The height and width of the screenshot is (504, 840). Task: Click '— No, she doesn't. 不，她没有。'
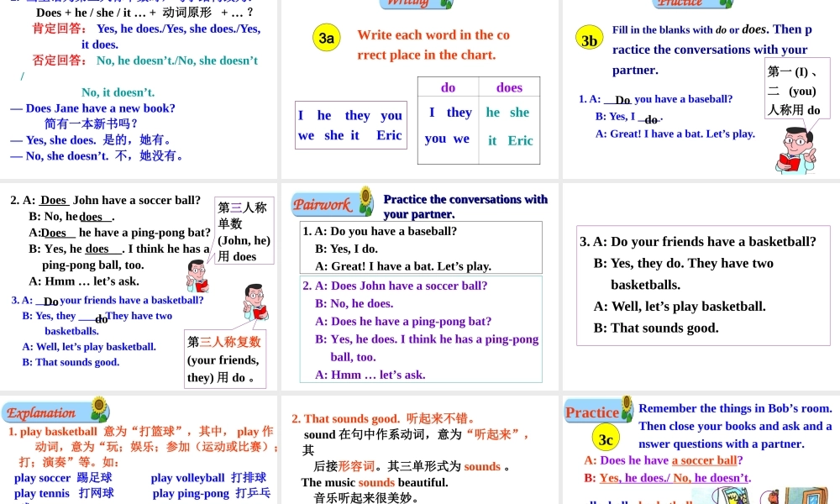pyautogui.click(x=97, y=156)
